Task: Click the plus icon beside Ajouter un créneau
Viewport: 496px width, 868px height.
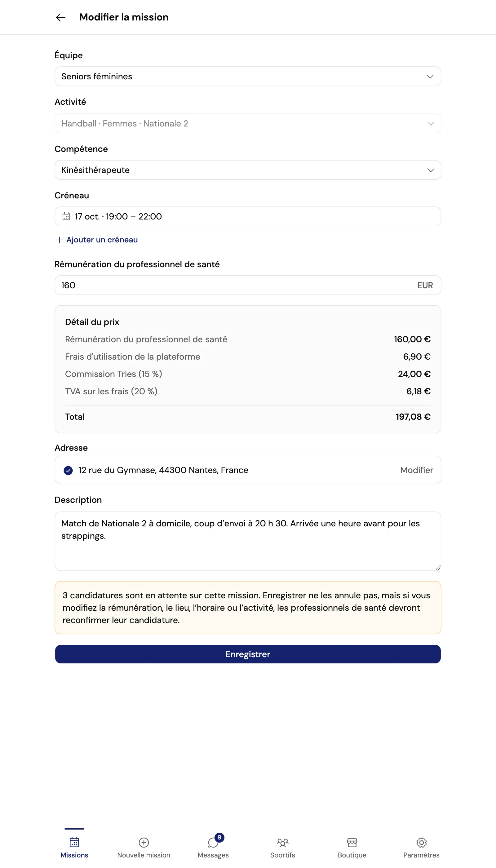Action: [59, 240]
